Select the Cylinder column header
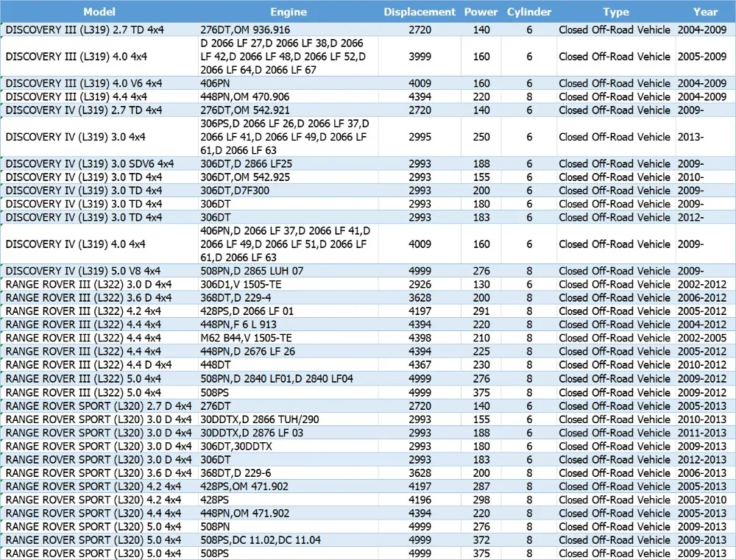 pos(529,12)
